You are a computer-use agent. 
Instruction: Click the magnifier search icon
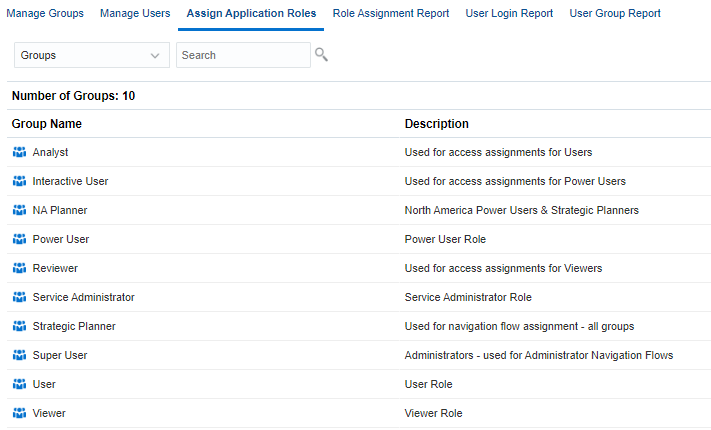[321, 54]
